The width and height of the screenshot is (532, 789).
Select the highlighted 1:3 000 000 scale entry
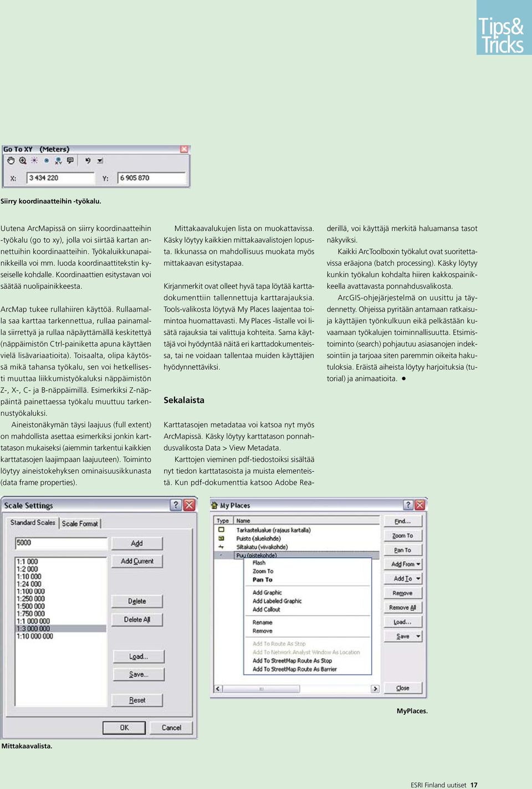60,629
